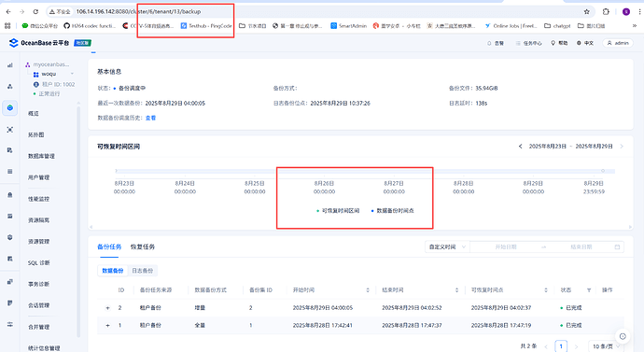
Task: Open the task center in header
Action: tap(528, 43)
